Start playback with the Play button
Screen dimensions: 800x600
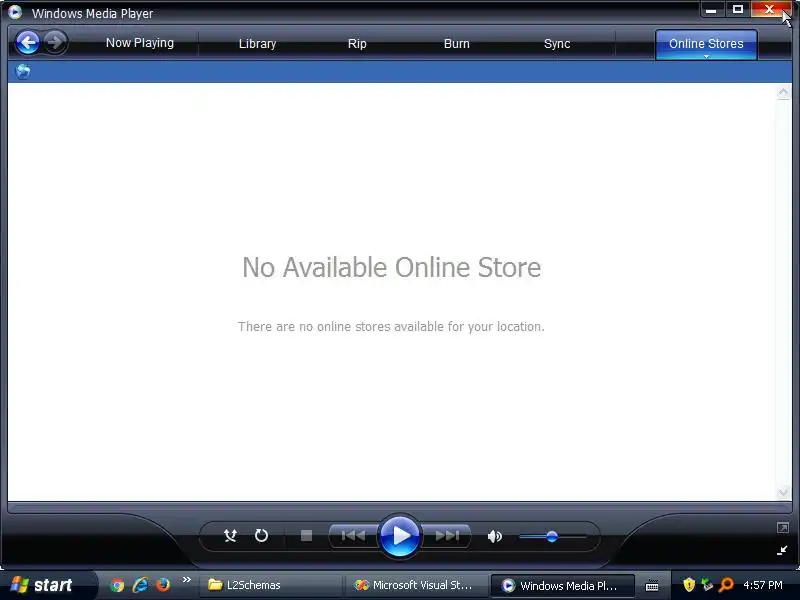399,536
